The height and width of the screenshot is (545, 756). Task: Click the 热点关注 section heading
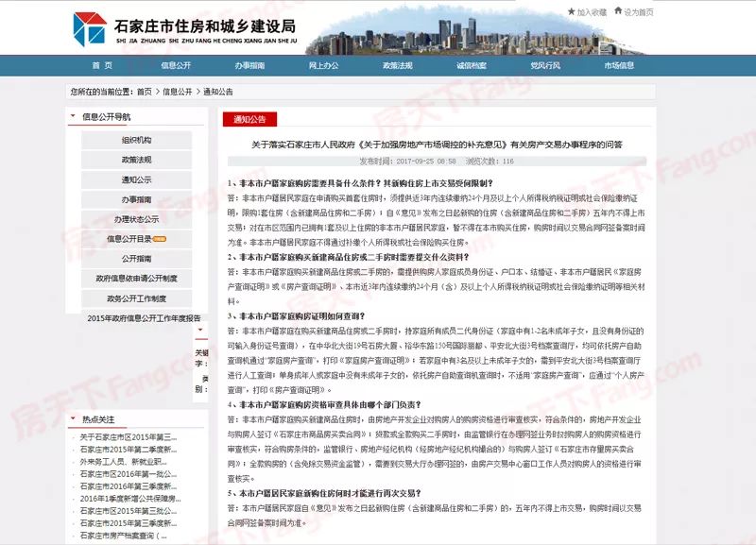point(98,419)
